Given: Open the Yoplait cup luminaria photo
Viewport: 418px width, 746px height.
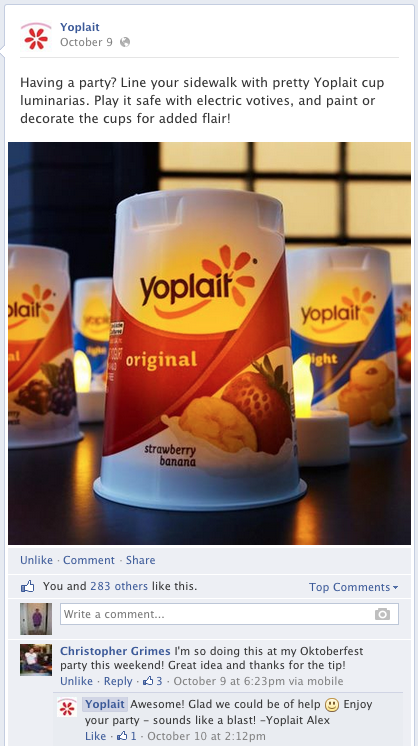Looking at the screenshot, I should coord(209,343).
